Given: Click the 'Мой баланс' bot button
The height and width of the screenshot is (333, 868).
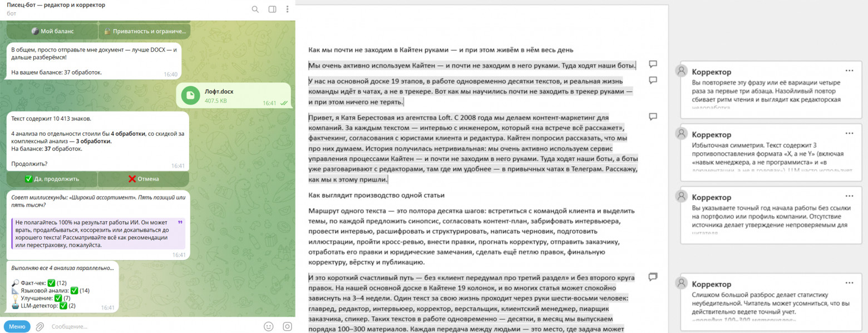Looking at the screenshot, I should coord(52,31).
